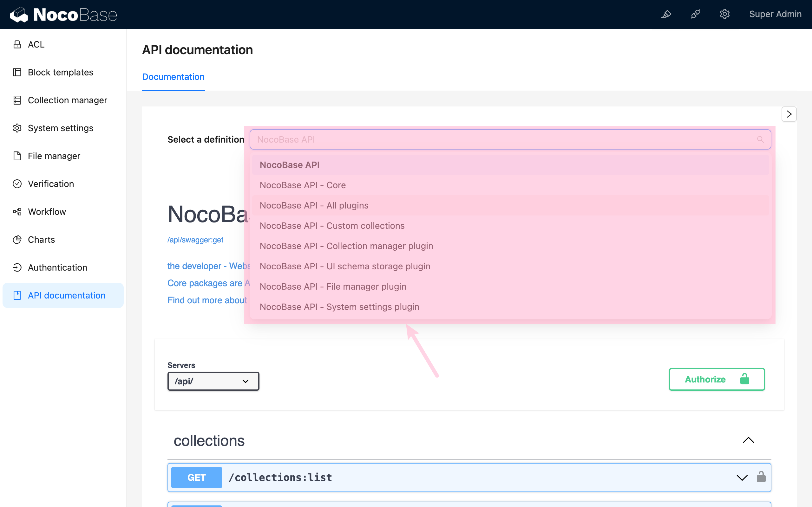
Task: Pick NocoBase API - File manager plugin
Action: [x=333, y=286]
